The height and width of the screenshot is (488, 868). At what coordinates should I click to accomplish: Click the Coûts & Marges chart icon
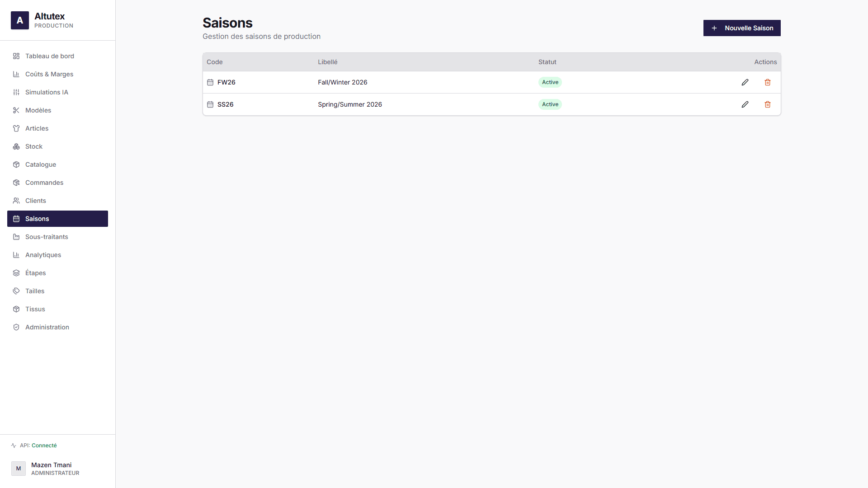pyautogui.click(x=16, y=74)
